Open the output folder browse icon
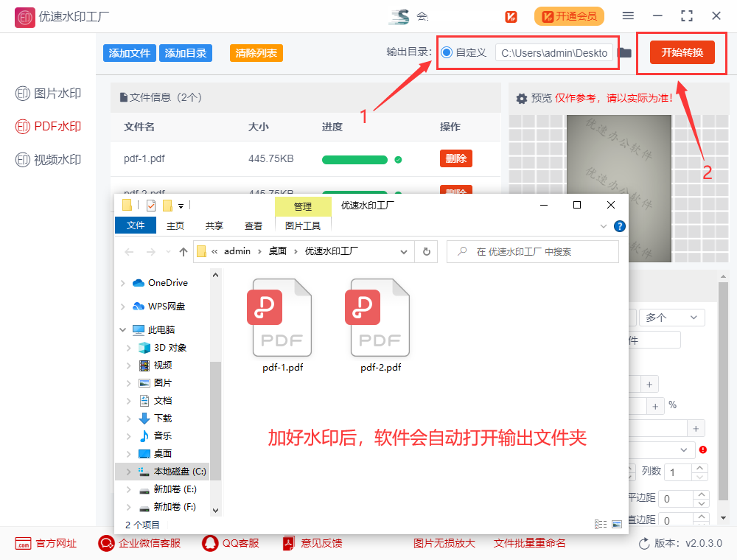Image resolution: width=737 pixels, height=560 pixels. pos(625,52)
